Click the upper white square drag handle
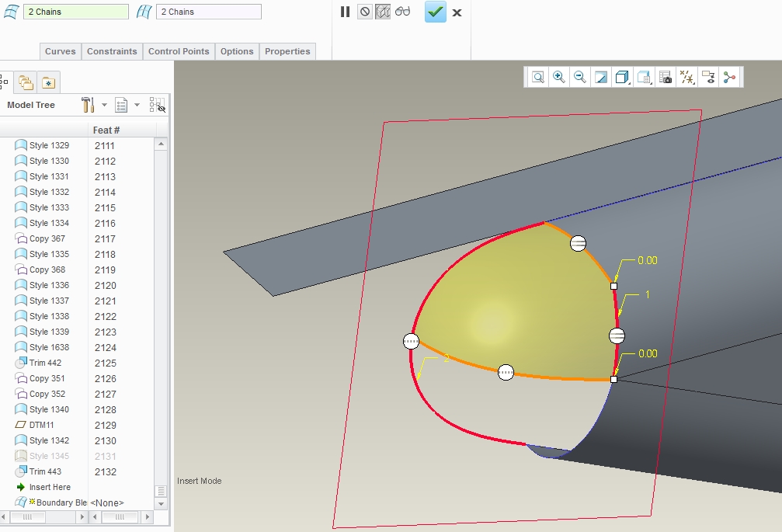 (614, 287)
